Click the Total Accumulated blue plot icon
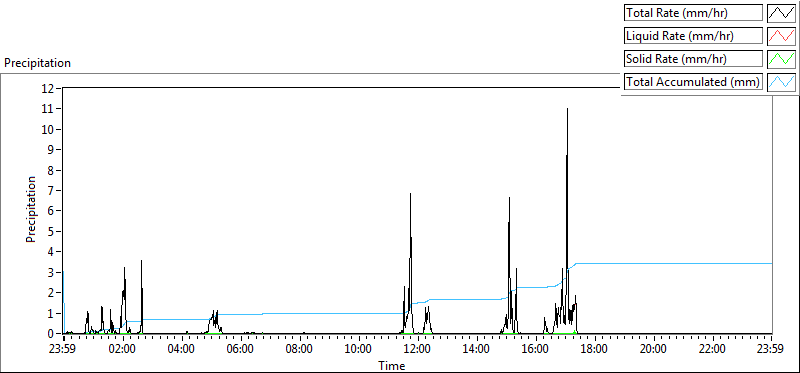 click(781, 82)
